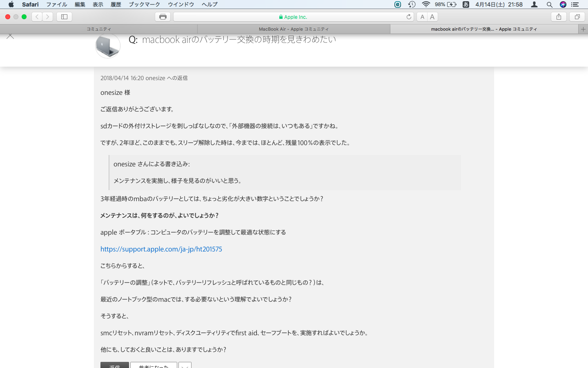The width and height of the screenshot is (588, 368).
Task: Reload the current page
Action: tap(409, 17)
